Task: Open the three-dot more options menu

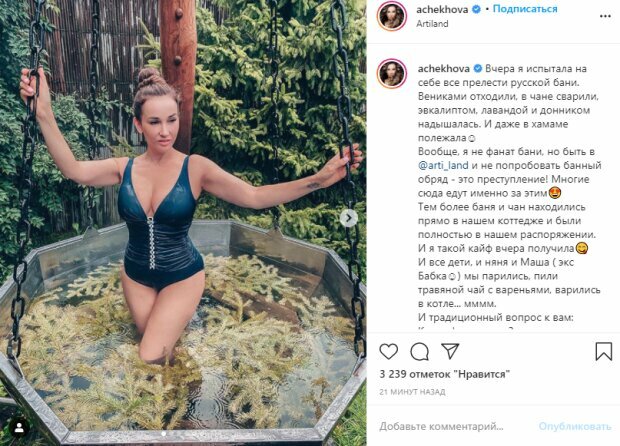Action: [x=605, y=16]
